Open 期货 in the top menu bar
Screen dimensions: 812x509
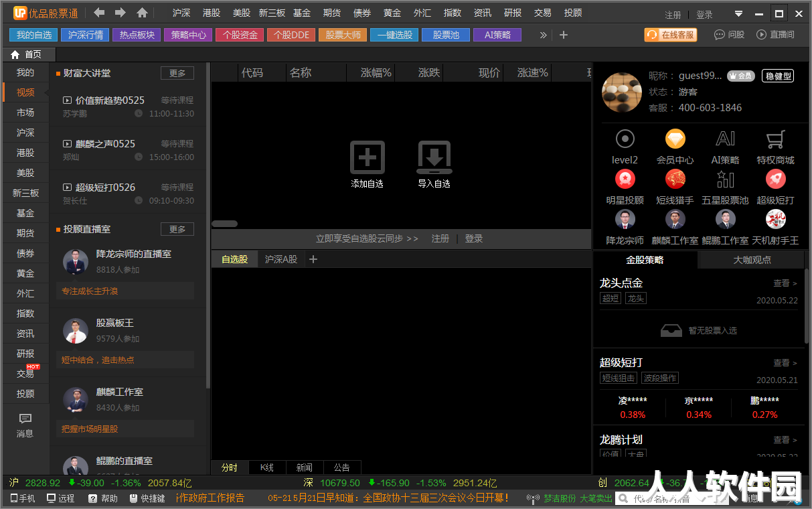pyautogui.click(x=331, y=13)
